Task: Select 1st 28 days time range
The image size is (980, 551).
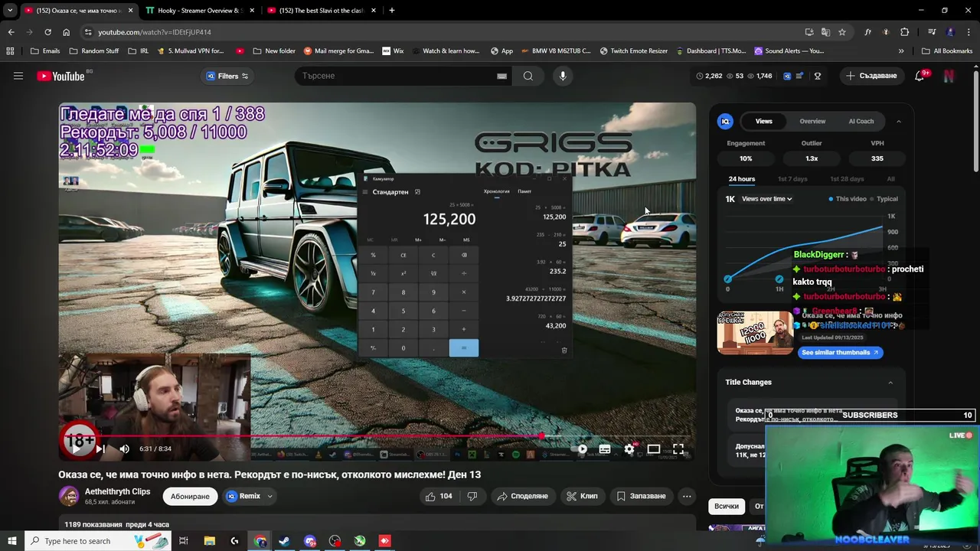Action: coord(847,179)
